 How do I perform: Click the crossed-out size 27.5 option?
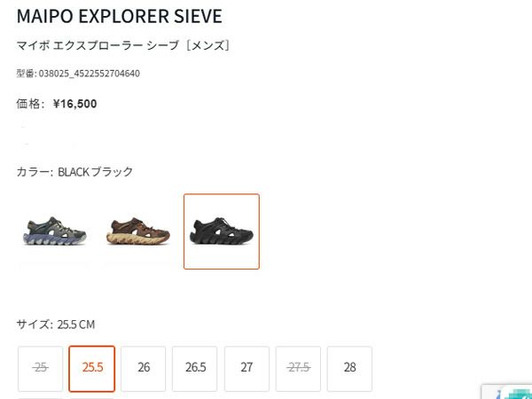coord(298,368)
